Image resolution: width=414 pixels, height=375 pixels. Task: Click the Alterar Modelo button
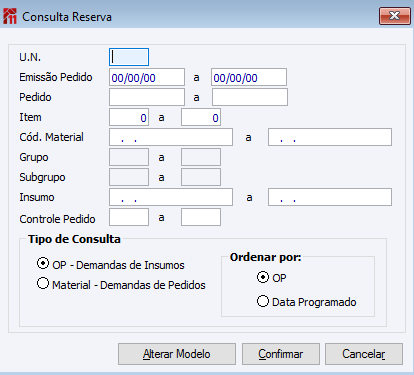pos(177,354)
